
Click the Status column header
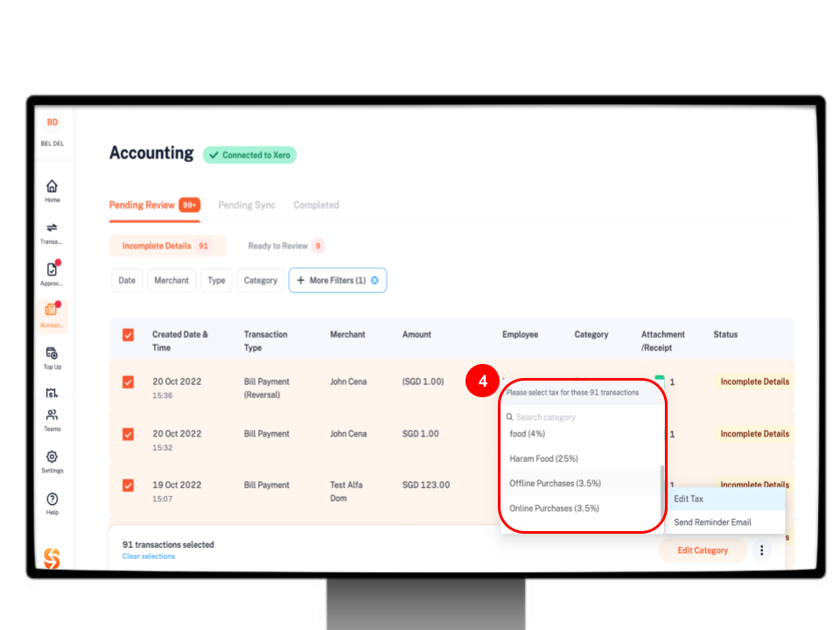tap(725, 334)
